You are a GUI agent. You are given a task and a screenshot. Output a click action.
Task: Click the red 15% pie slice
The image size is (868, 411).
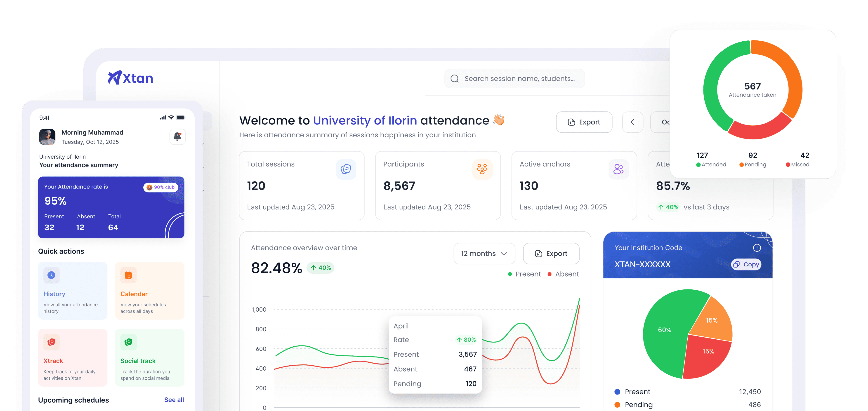(708, 351)
